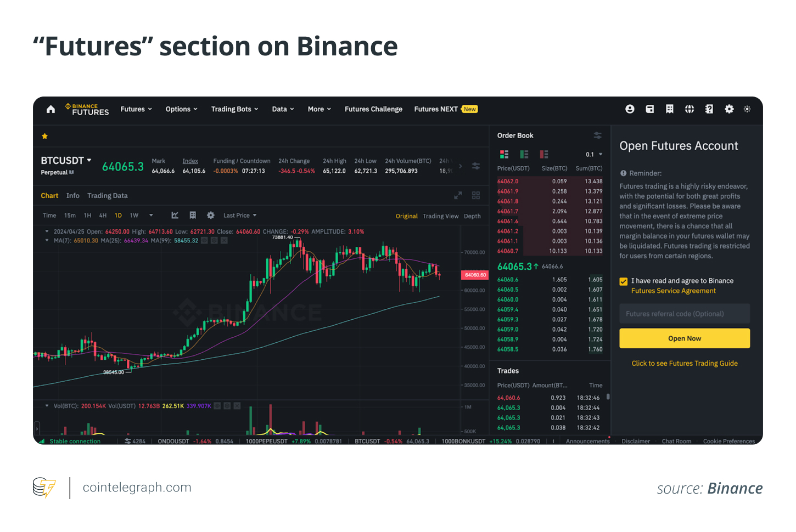Open the user profile icon
Screen dimensions: 796x532
click(x=630, y=109)
